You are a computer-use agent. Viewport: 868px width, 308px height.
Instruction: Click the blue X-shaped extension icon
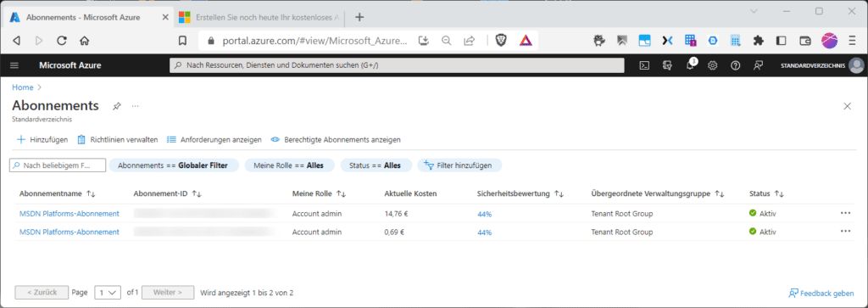coord(667,41)
